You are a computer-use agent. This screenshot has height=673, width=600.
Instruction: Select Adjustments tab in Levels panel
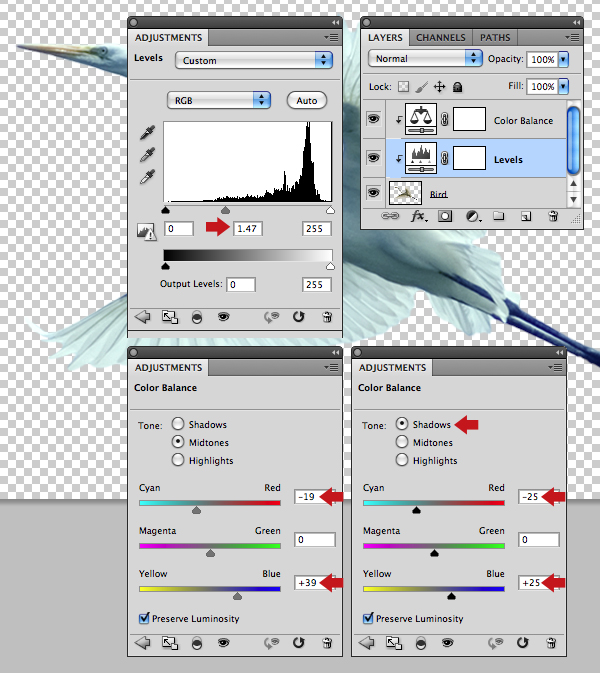(x=168, y=38)
